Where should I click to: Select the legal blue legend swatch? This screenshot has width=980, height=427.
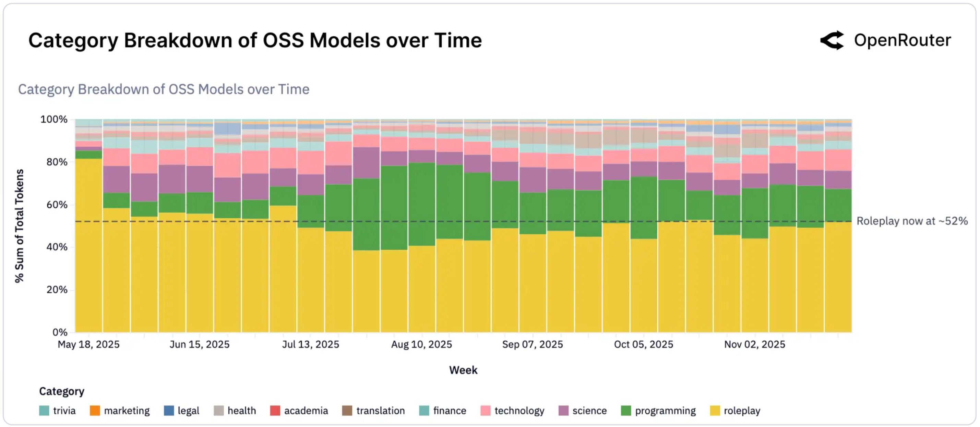tap(169, 411)
